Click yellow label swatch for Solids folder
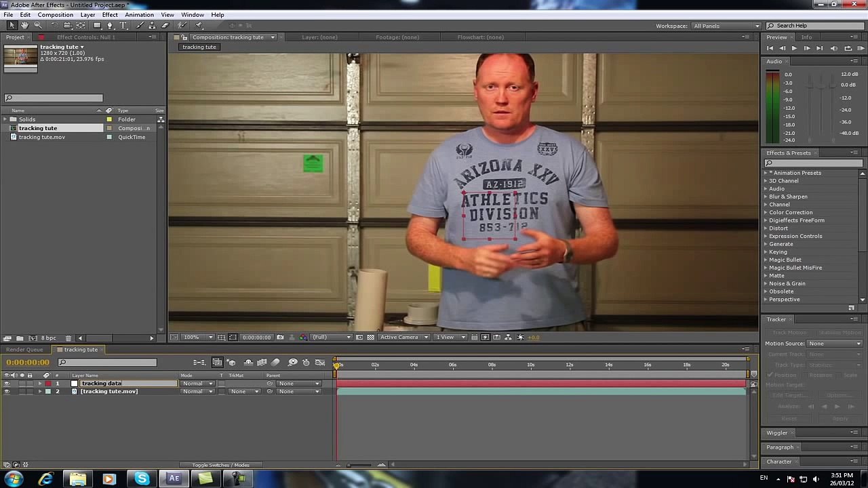868x488 pixels. tap(109, 119)
